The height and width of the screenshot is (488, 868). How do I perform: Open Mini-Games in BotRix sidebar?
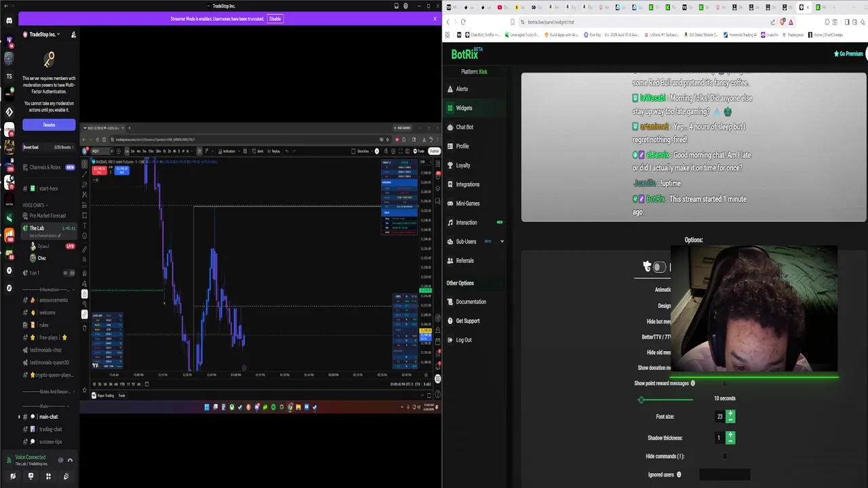[467, 203]
